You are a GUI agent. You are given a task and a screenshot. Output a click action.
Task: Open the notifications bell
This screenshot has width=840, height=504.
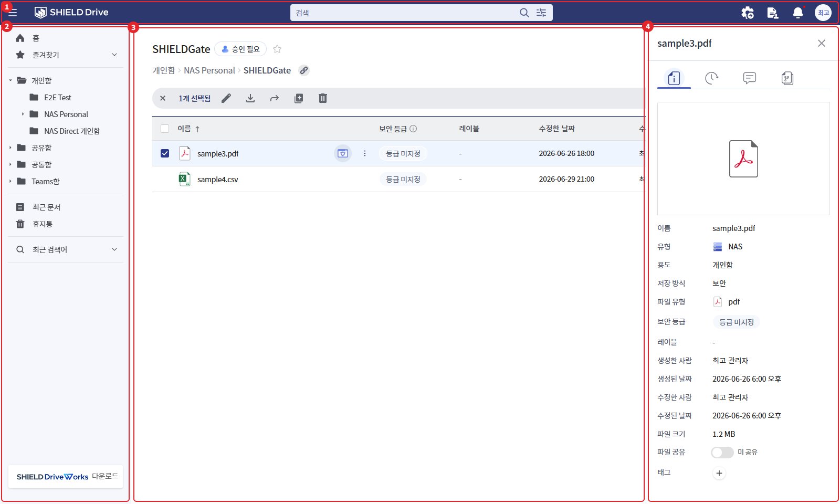798,13
